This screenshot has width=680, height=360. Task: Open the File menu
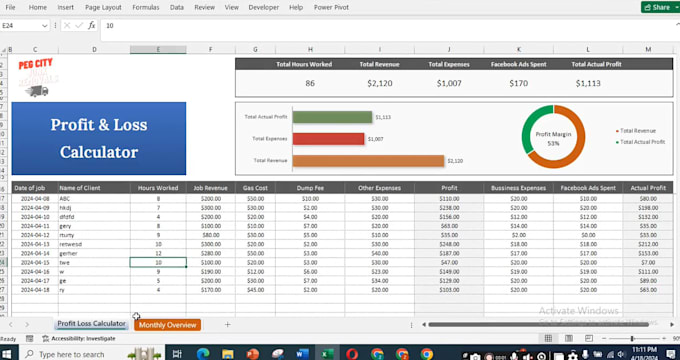tap(10, 7)
